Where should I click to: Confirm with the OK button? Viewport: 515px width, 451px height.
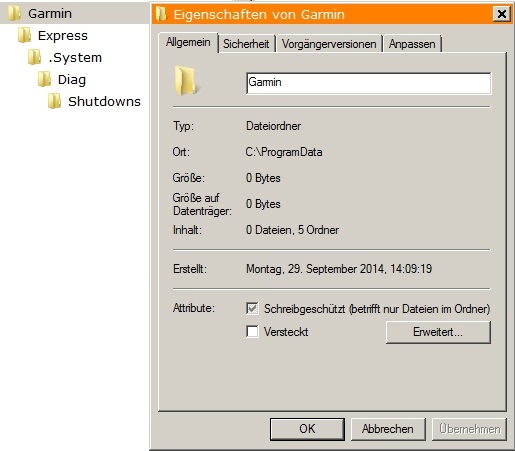coord(307,429)
